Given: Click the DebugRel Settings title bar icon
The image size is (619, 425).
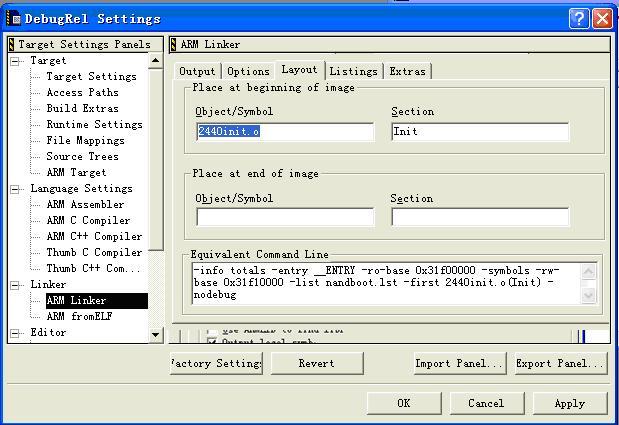Looking at the screenshot, I should [13, 19].
